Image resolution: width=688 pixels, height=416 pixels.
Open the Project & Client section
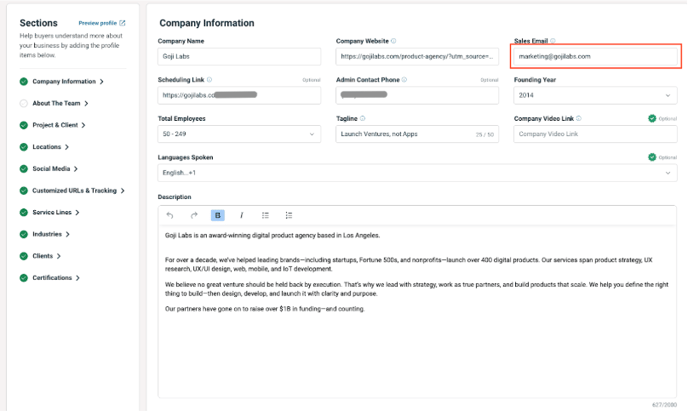pos(58,125)
